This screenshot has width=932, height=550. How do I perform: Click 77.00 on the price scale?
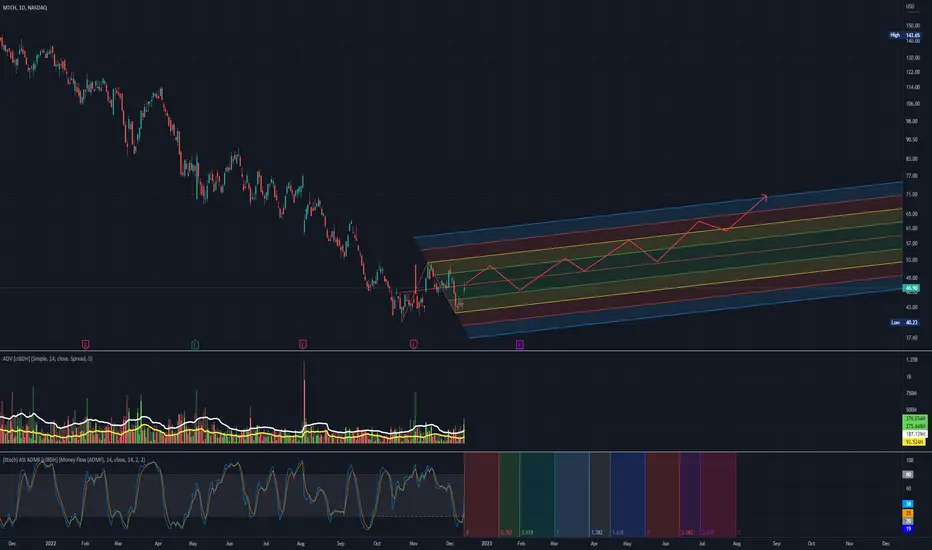click(x=912, y=177)
